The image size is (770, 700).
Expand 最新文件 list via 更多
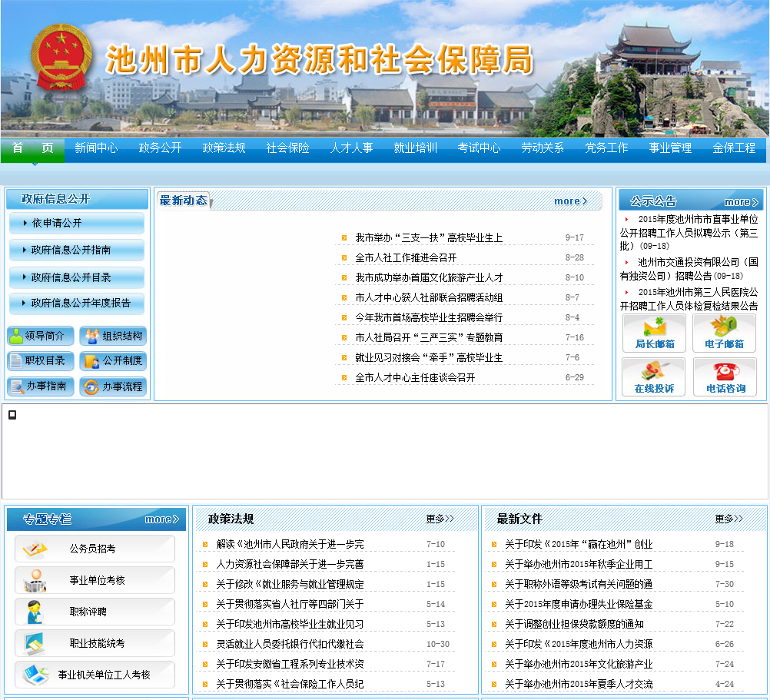pos(729,519)
